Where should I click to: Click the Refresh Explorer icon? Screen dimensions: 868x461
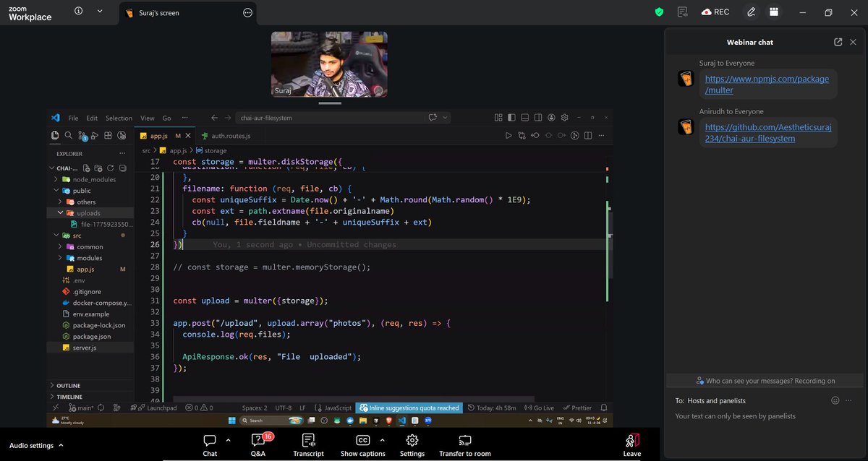111,168
